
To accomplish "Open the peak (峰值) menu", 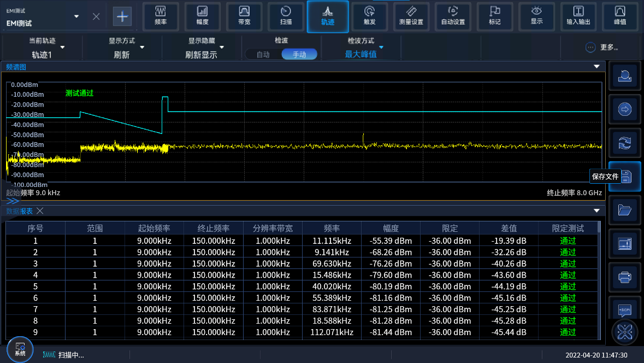I will point(620,16).
